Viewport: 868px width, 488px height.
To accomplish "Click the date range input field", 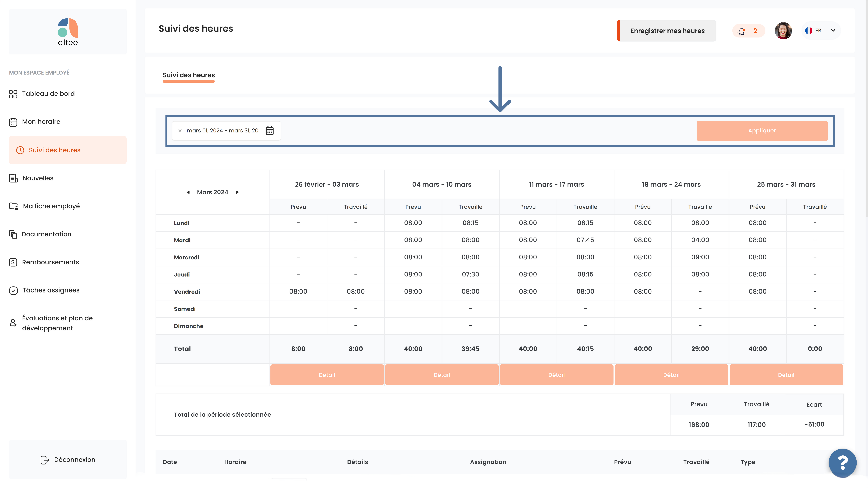I will pyautogui.click(x=226, y=131).
